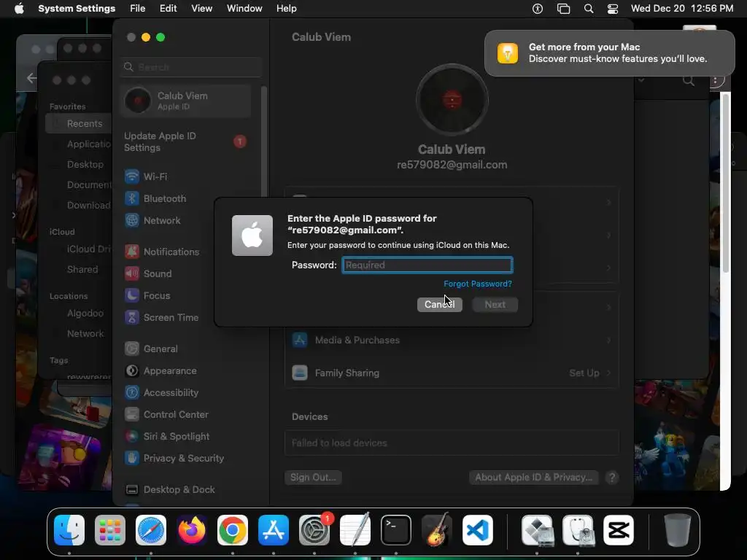Click the Get more from your Mac notification
This screenshot has height=560, width=747.
coord(610,53)
